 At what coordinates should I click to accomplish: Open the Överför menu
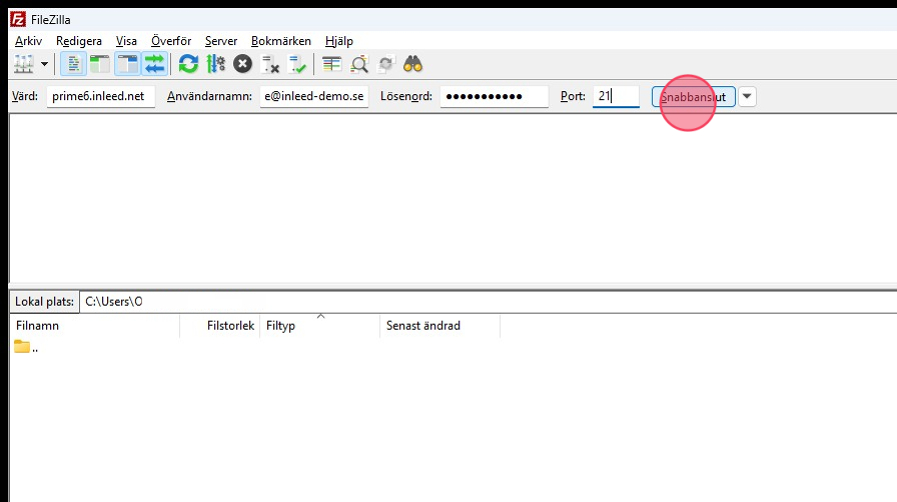point(170,41)
